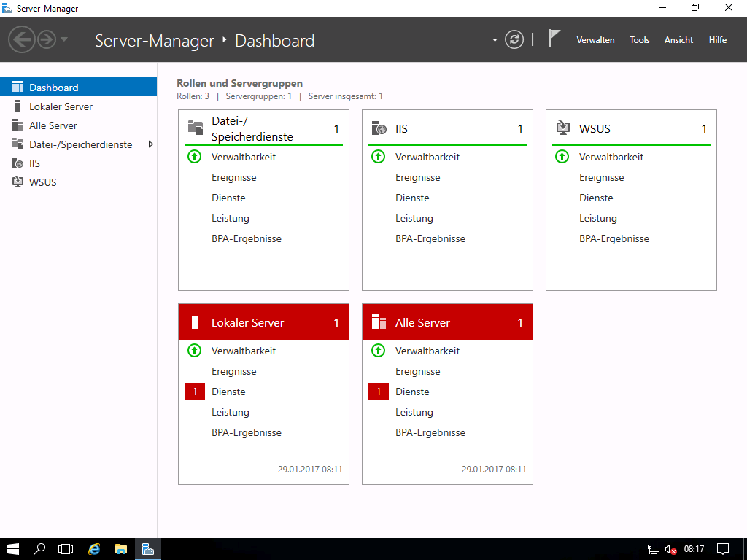The width and height of the screenshot is (747, 560).
Task: Select Alle Server in the sidebar
Action: tap(78, 125)
